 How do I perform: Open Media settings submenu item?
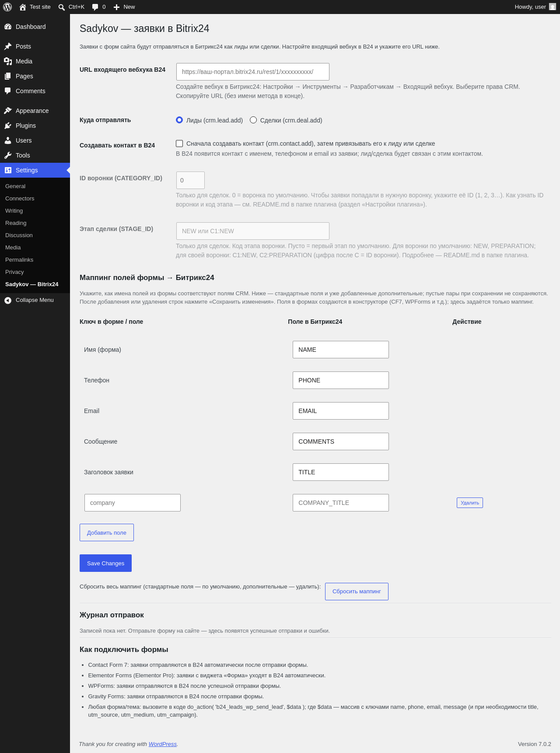point(13,248)
